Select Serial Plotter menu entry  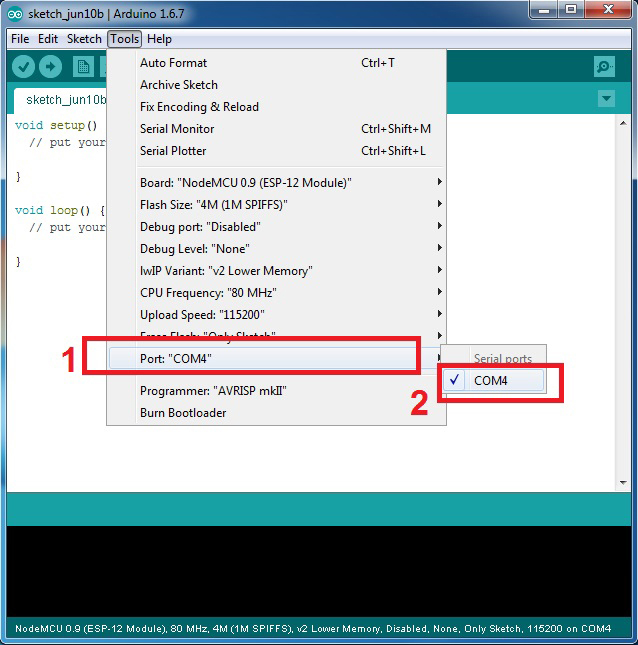click(x=173, y=151)
